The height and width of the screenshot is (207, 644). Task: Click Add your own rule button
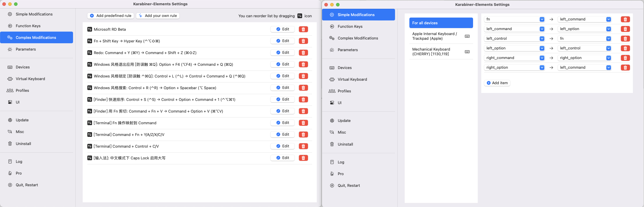[158, 16]
